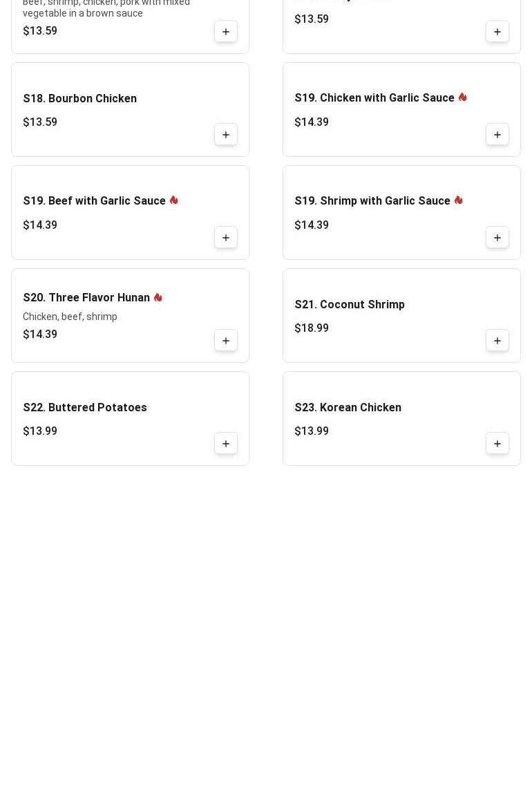Screen dimensions: 532x788
Task: Open S23. Korean Chicken item title
Action: (348, 408)
